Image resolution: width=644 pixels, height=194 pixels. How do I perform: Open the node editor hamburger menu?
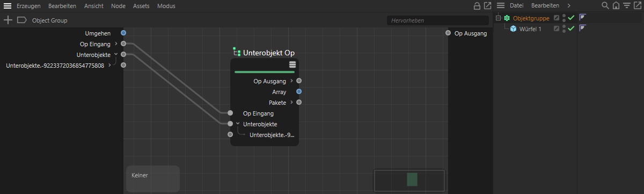tap(8, 6)
